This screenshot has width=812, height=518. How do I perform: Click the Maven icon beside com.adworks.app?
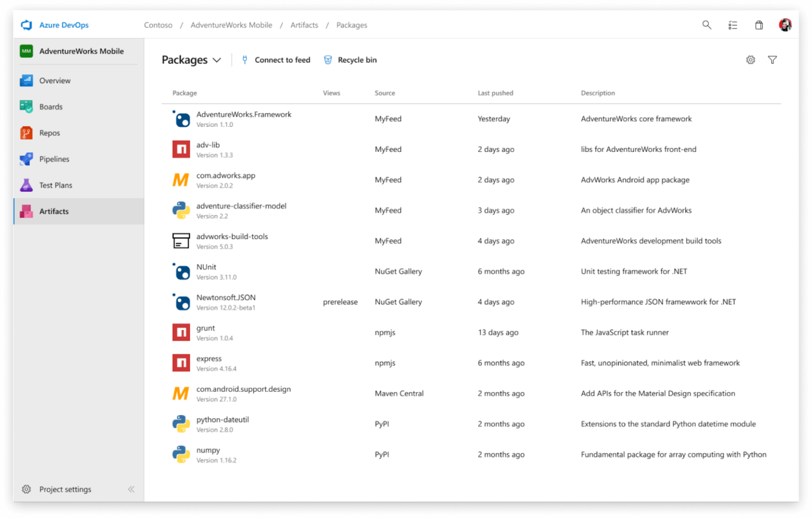pyautogui.click(x=181, y=180)
